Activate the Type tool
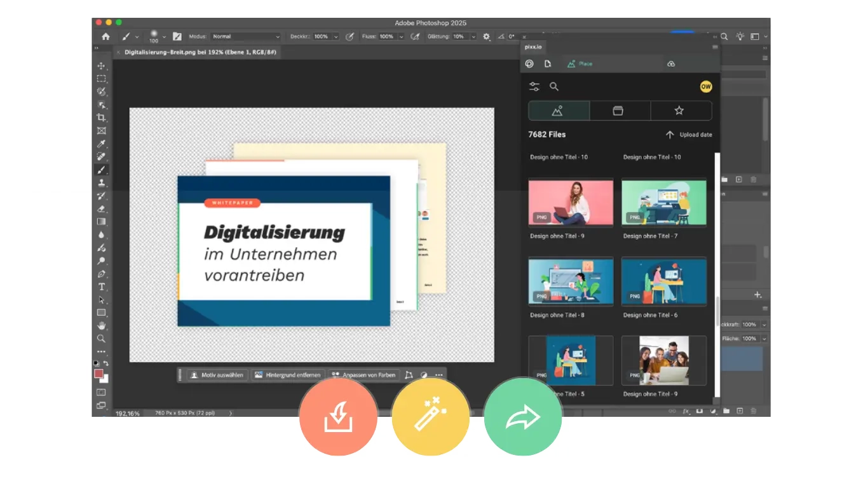Image resolution: width=868 pixels, height=488 pixels. (101, 287)
